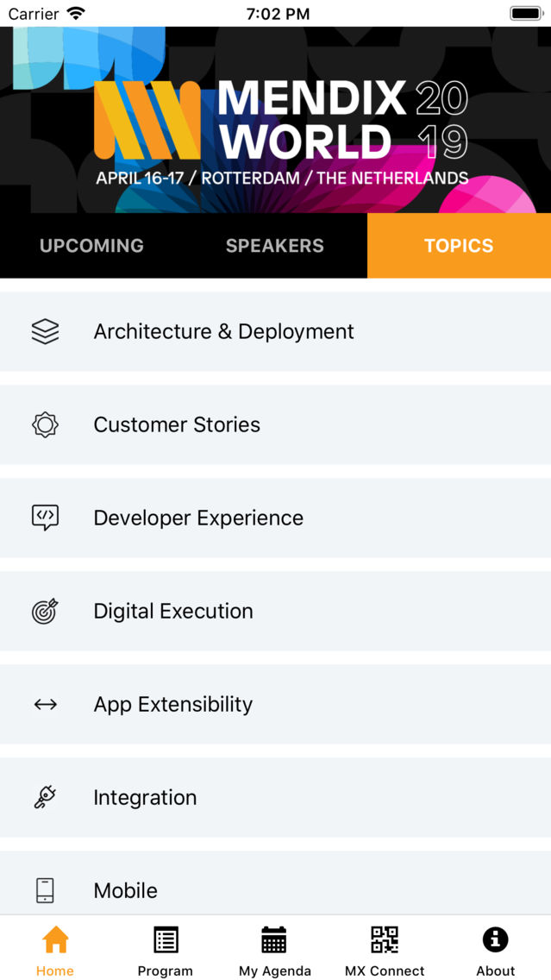
Task: Open Digital Execution topic
Action: tap(276, 612)
